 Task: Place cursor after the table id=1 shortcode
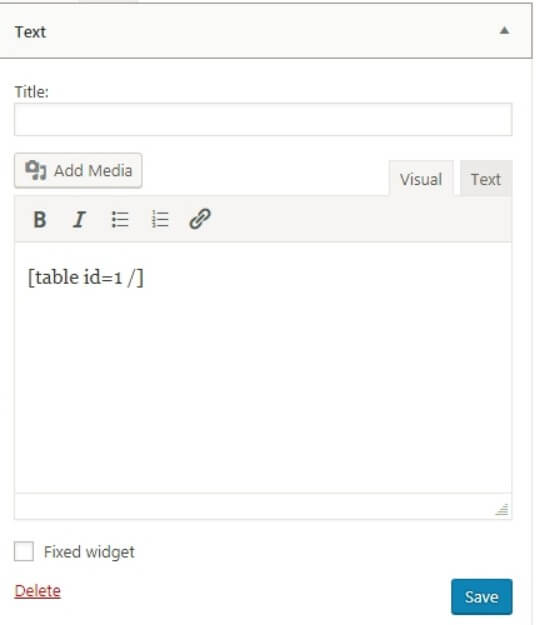pos(144,277)
